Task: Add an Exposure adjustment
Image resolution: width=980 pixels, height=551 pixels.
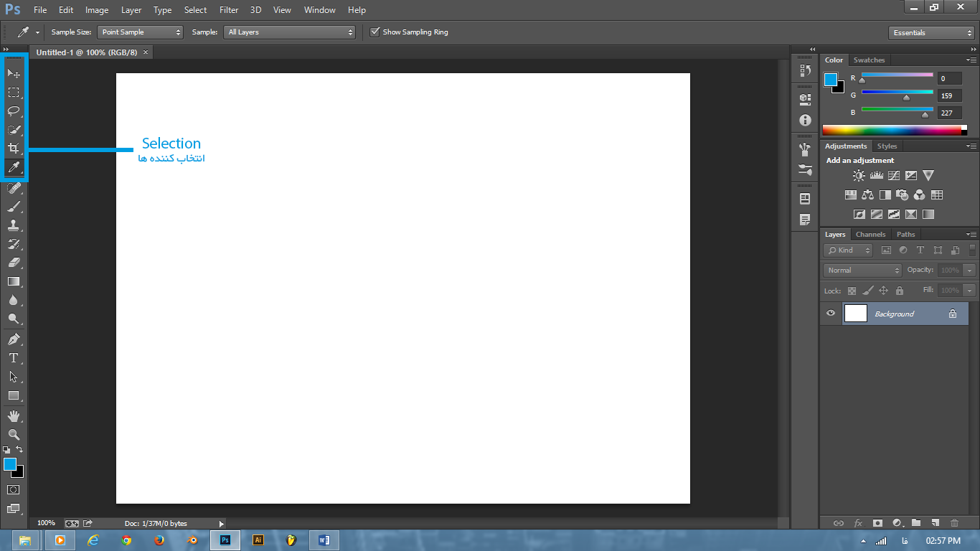Action: click(x=910, y=175)
